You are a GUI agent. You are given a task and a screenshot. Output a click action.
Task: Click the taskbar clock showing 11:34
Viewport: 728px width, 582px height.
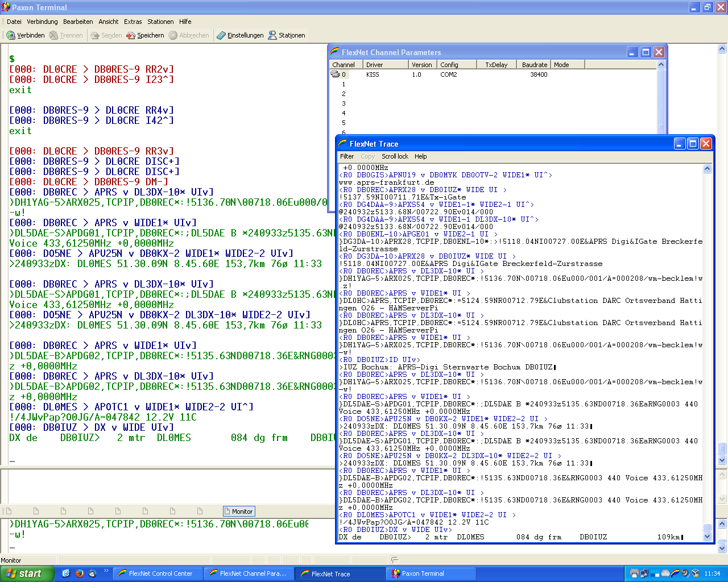pos(712,573)
